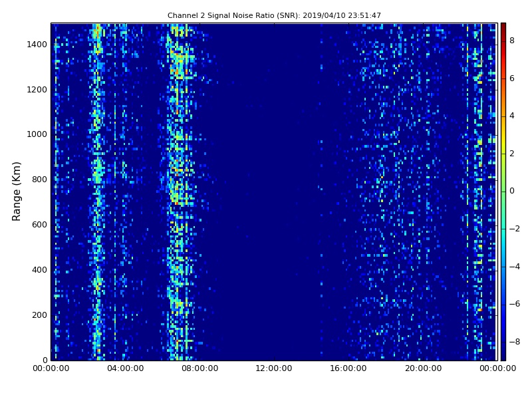Click the 'Range (Km)' y-axis label
The image size is (532, 399).
16,192
